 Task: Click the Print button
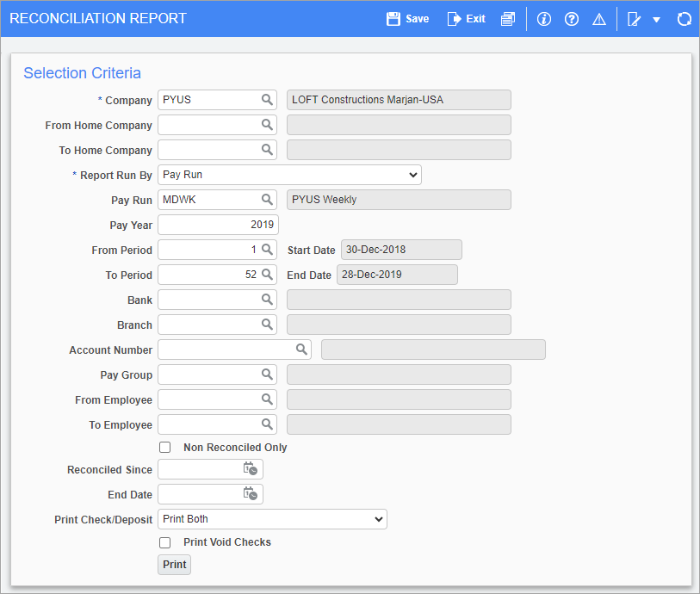pos(174,565)
